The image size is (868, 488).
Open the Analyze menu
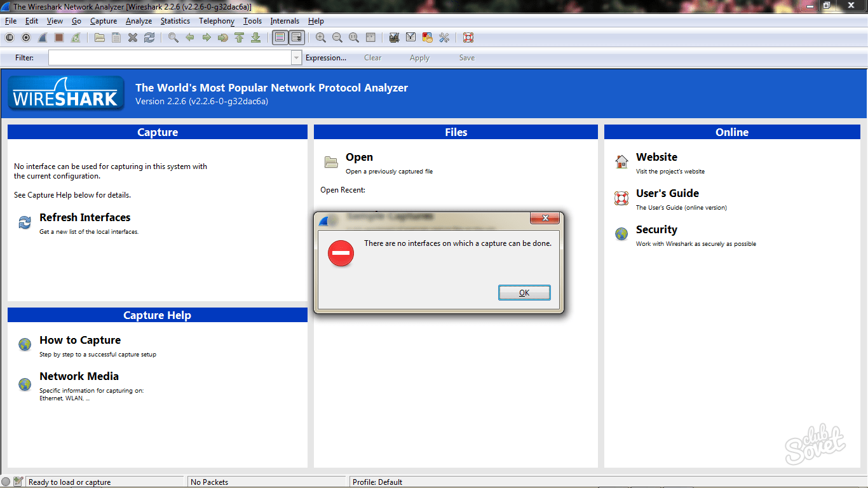click(139, 21)
